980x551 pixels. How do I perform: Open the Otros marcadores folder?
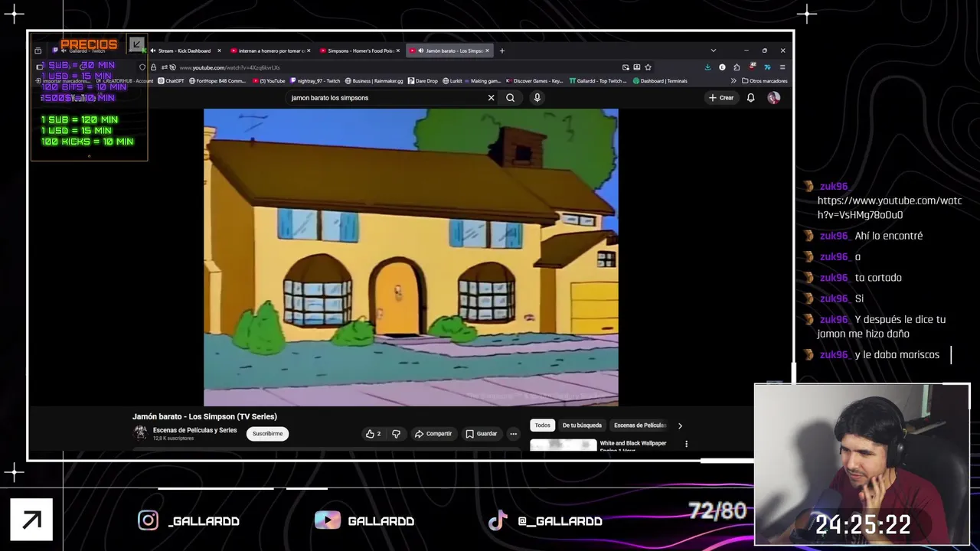tap(764, 81)
